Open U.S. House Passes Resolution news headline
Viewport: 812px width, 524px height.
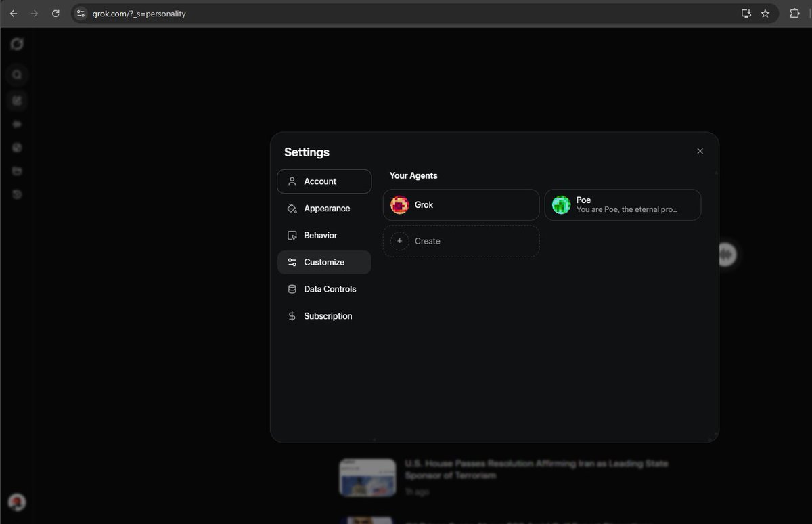pos(537,469)
